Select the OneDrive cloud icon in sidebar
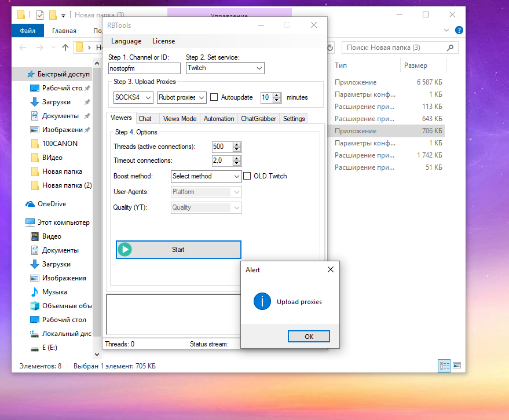 [31, 203]
